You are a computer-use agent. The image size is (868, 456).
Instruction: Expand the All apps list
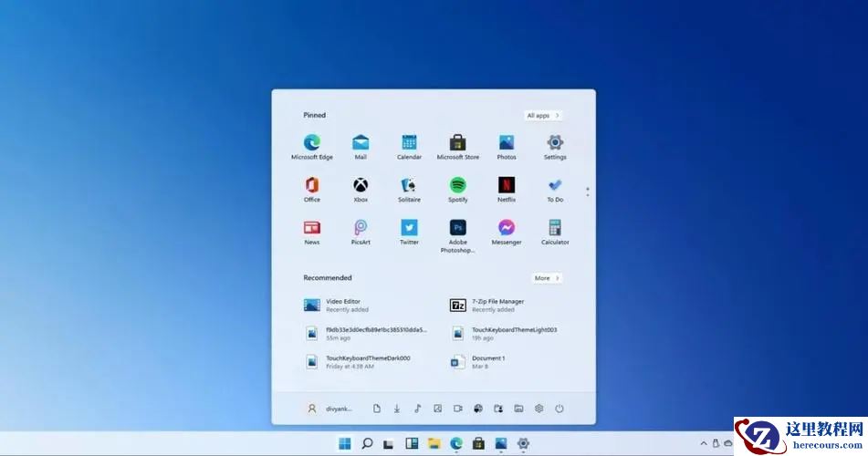(x=543, y=116)
